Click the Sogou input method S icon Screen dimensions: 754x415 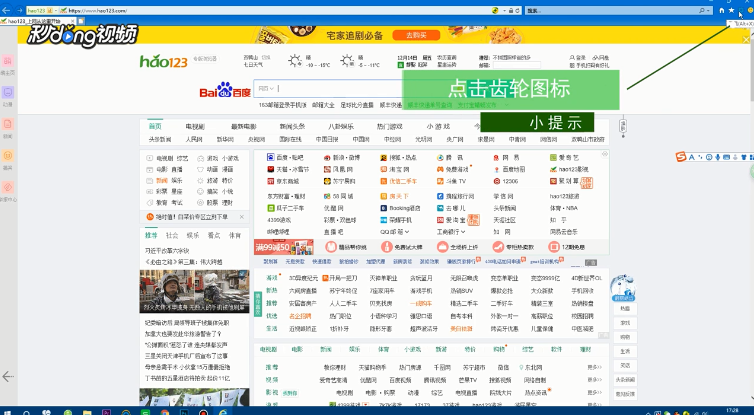click(681, 157)
